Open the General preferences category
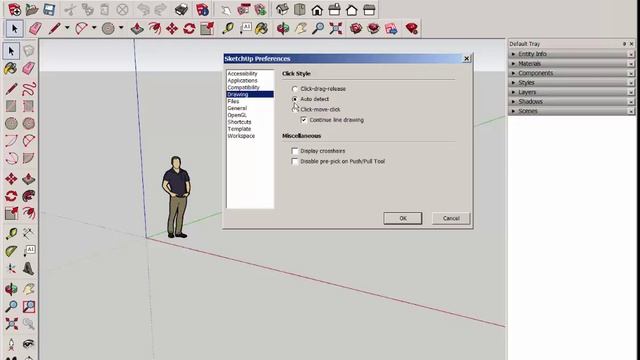The width and height of the screenshot is (640, 360). [x=237, y=108]
